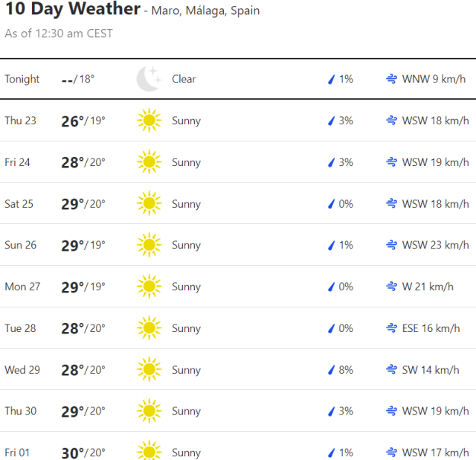This screenshot has width=476, height=460.
Task: Click the sun icon in Sat 25 row
Action: pos(149,204)
